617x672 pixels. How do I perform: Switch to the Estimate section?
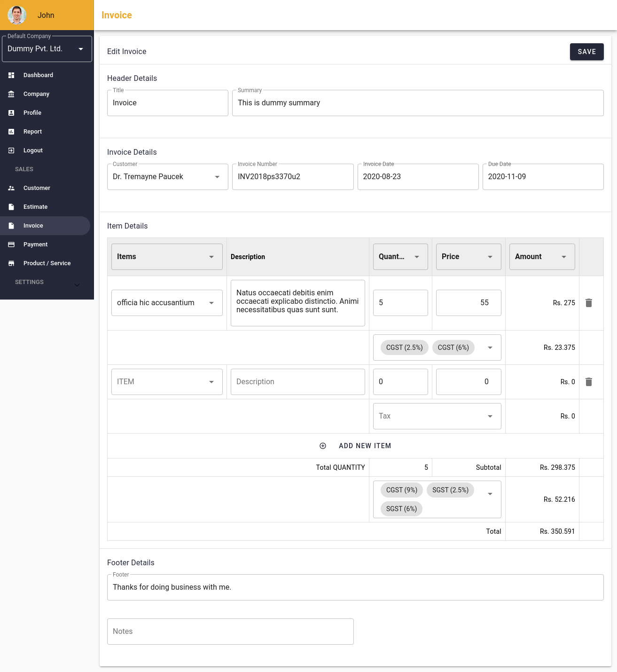point(35,206)
